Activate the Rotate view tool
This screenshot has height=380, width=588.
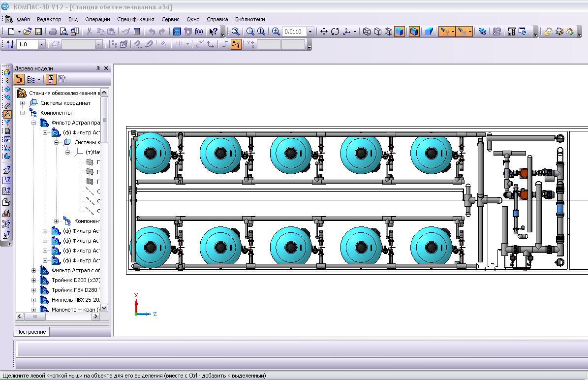tap(335, 32)
